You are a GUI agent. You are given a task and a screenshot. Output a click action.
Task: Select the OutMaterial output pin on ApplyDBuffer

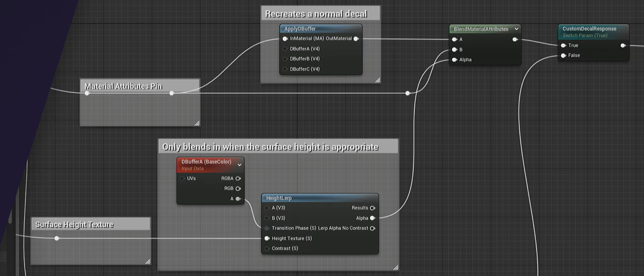pyautogui.click(x=356, y=39)
